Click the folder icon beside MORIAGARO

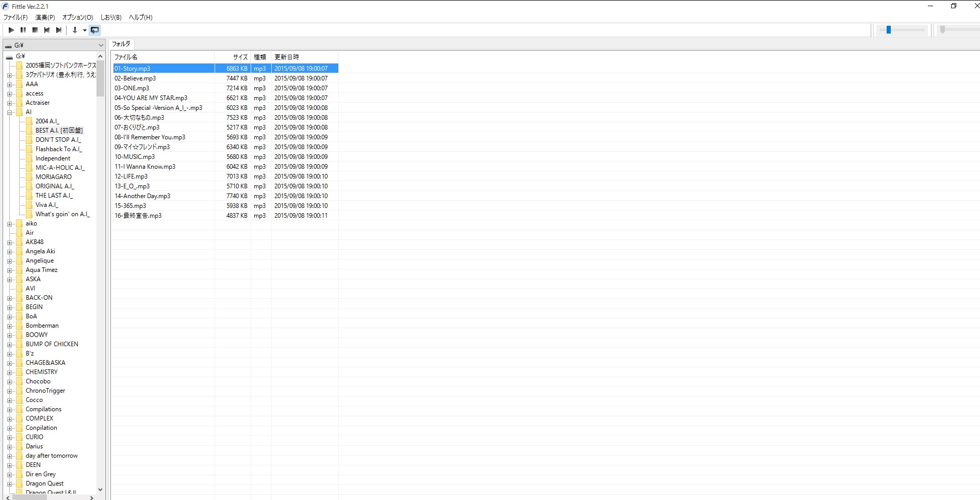pyautogui.click(x=29, y=177)
